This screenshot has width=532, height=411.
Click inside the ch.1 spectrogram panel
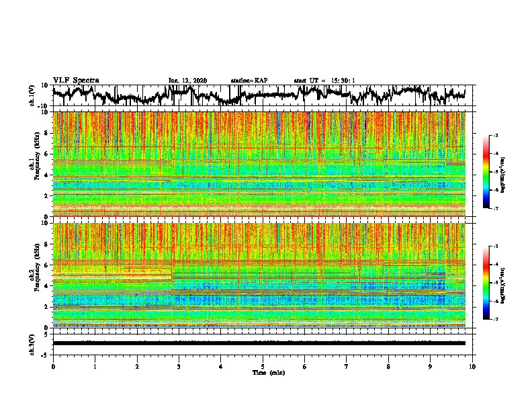(259, 164)
